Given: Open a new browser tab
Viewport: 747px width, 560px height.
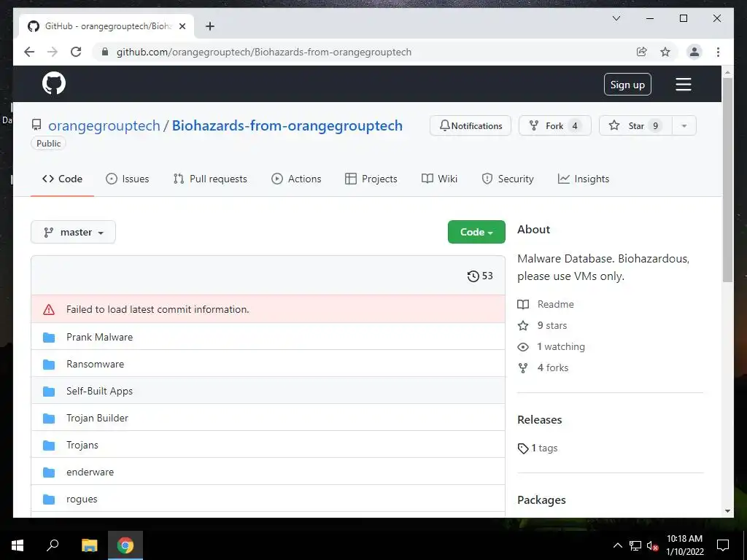Looking at the screenshot, I should tap(209, 26).
